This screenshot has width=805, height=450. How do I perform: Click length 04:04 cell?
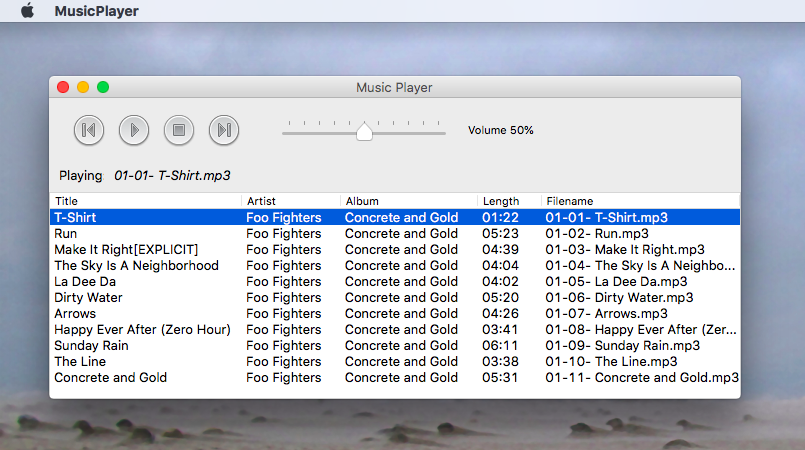coord(501,265)
